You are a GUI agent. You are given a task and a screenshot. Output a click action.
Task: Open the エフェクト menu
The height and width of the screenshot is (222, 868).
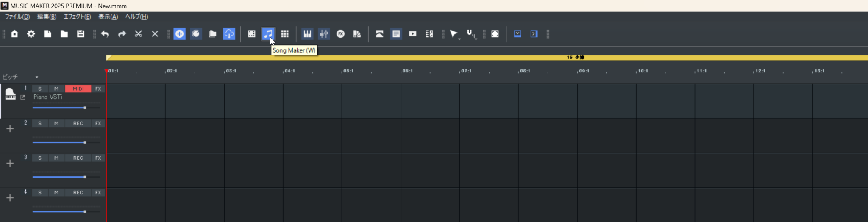click(77, 17)
